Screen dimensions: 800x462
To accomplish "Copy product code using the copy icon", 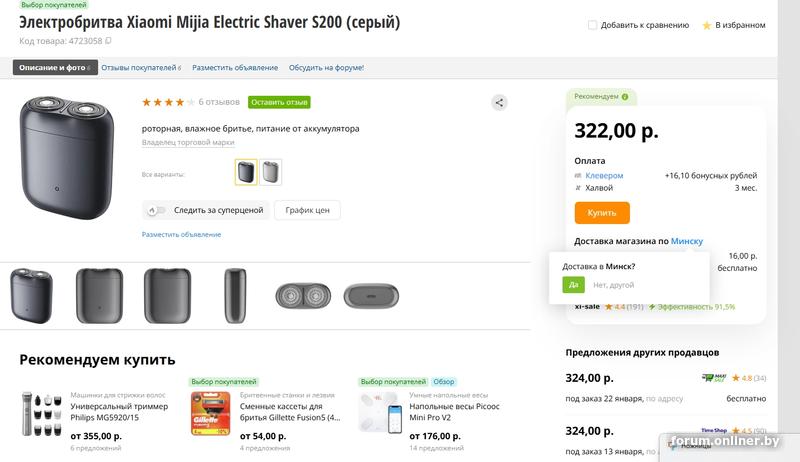I will 109,41.
